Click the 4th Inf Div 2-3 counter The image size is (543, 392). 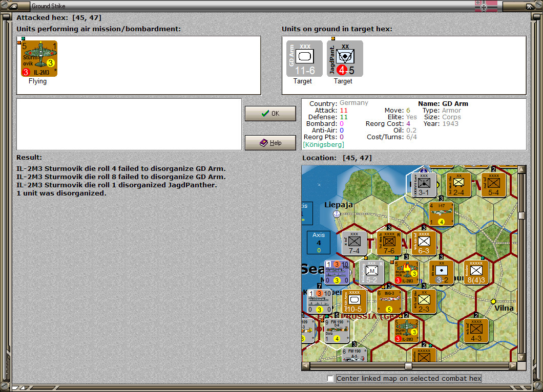pos(423,302)
